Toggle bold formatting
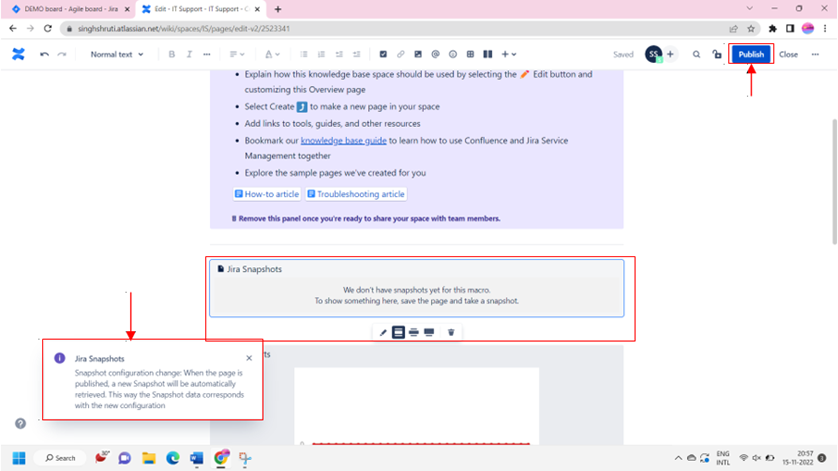The height and width of the screenshot is (471, 838). coord(172,54)
